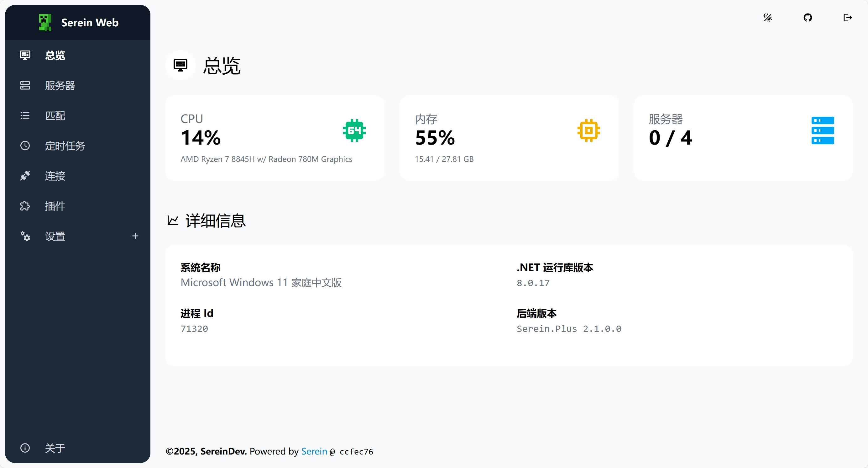Click the .NET version 8.0.17 value
Viewport: 868px width, 468px height.
[533, 283]
